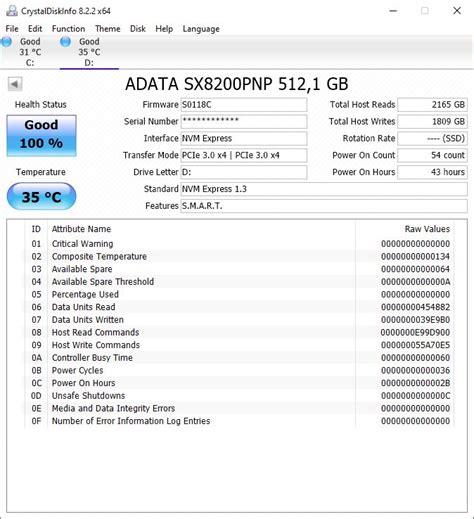The height and width of the screenshot is (519, 474).
Task: Open the Function menu
Action: (68, 29)
